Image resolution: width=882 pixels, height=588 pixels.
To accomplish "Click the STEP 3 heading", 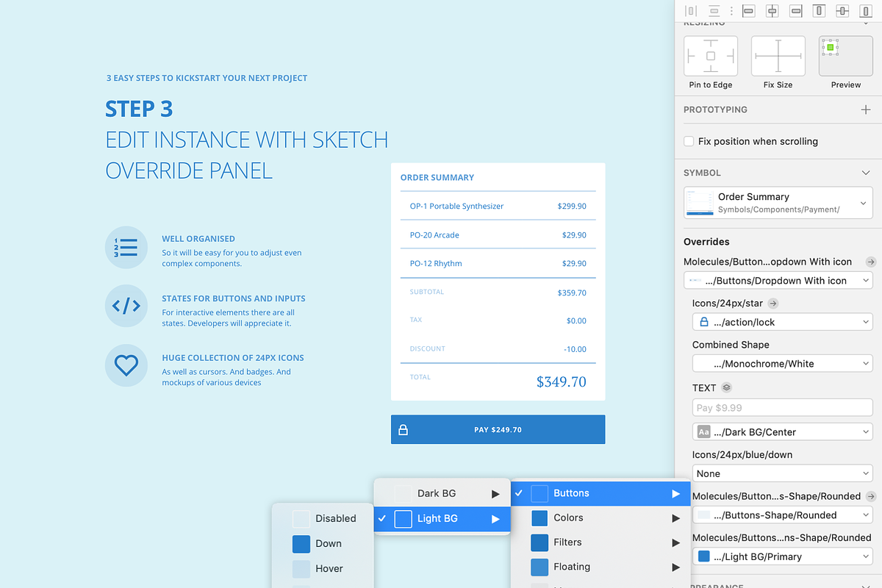I will pyautogui.click(x=139, y=109).
